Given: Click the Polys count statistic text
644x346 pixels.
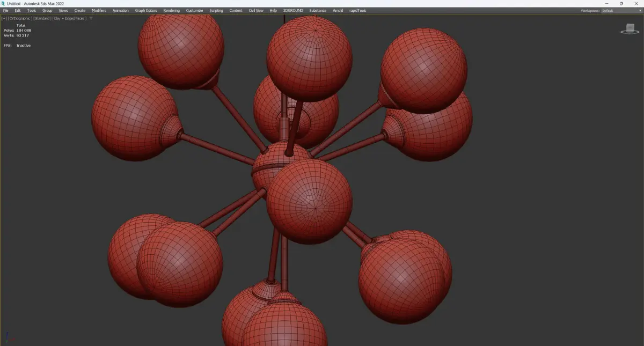Looking at the screenshot, I should (17, 31).
